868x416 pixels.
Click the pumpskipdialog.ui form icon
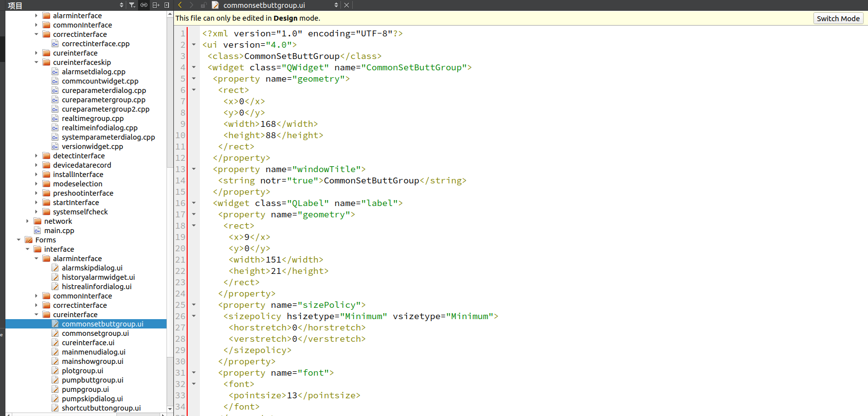click(x=55, y=399)
